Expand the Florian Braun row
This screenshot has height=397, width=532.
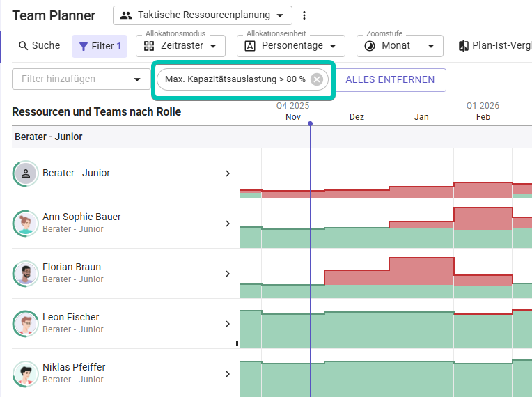[227, 274]
